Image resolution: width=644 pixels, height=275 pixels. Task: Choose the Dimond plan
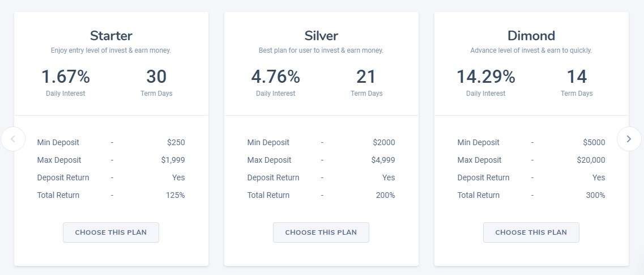point(531,232)
